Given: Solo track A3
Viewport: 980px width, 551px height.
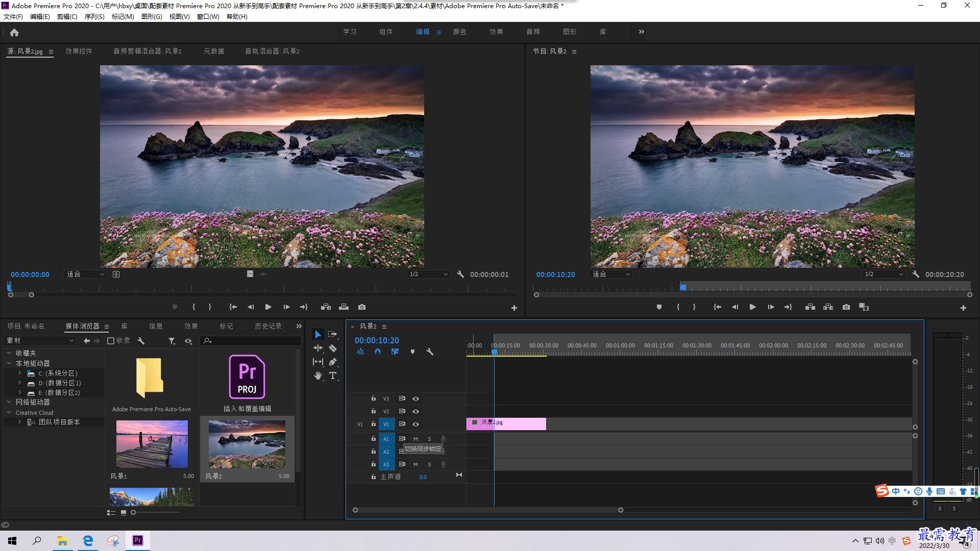Looking at the screenshot, I should 429,464.
